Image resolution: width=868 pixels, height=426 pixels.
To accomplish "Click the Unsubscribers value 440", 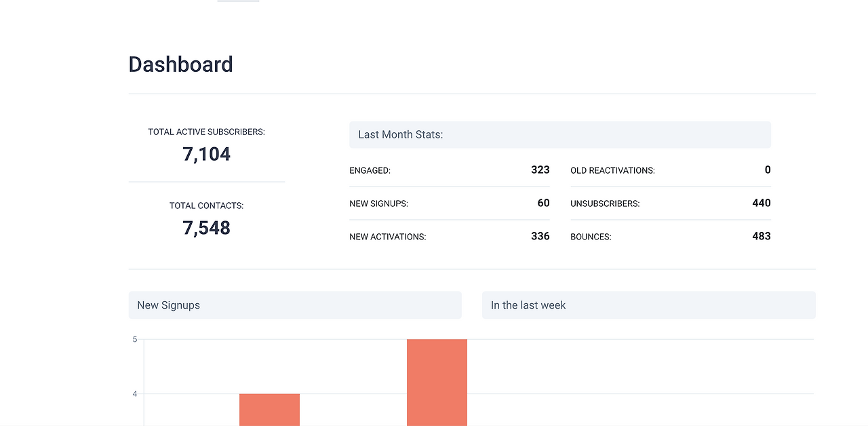I will [x=762, y=203].
